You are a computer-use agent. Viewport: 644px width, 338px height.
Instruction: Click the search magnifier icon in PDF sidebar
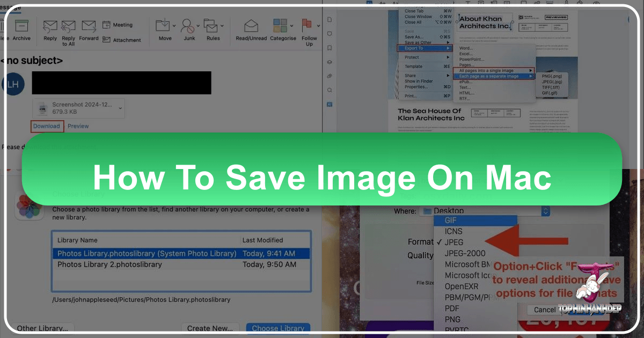(330, 90)
